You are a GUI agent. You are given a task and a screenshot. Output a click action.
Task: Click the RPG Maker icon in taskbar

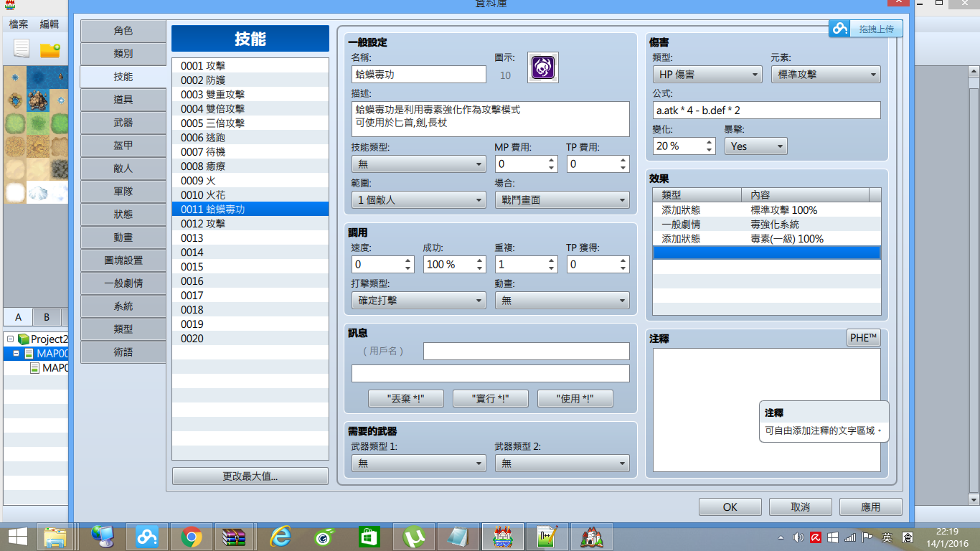[x=502, y=536]
